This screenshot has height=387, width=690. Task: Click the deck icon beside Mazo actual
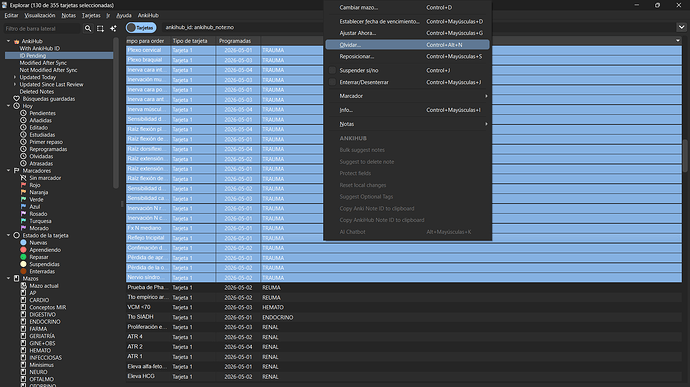point(23,286)
